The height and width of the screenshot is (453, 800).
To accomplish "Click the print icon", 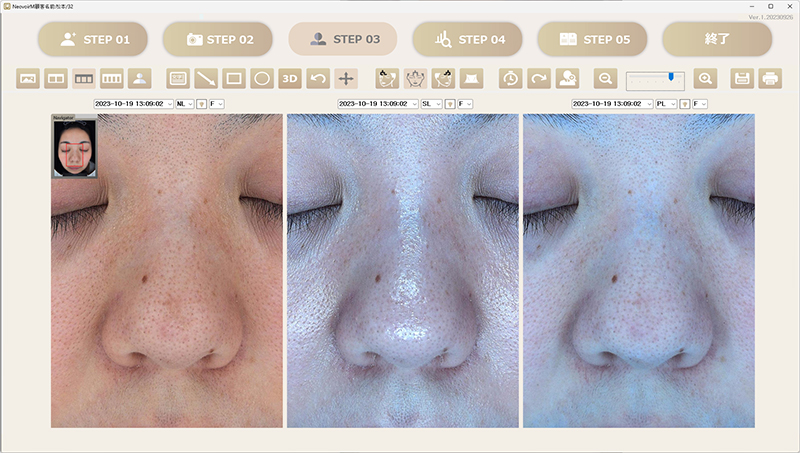I will 770,78.
